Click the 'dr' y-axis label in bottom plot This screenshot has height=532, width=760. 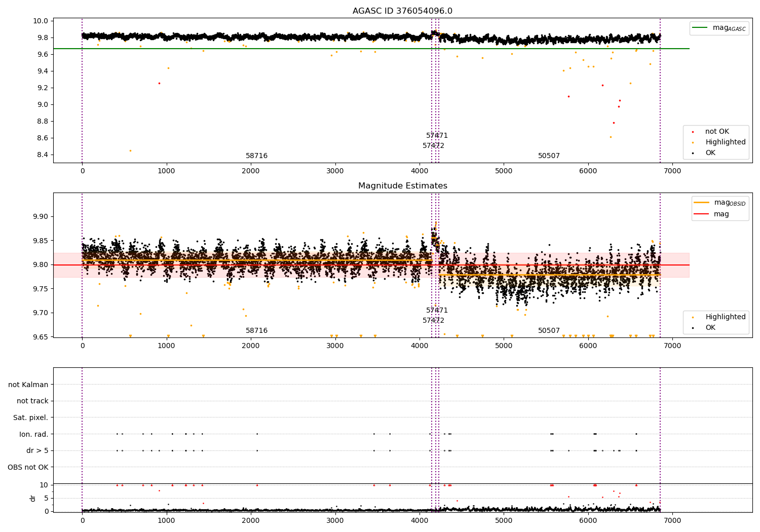(33, 498)
